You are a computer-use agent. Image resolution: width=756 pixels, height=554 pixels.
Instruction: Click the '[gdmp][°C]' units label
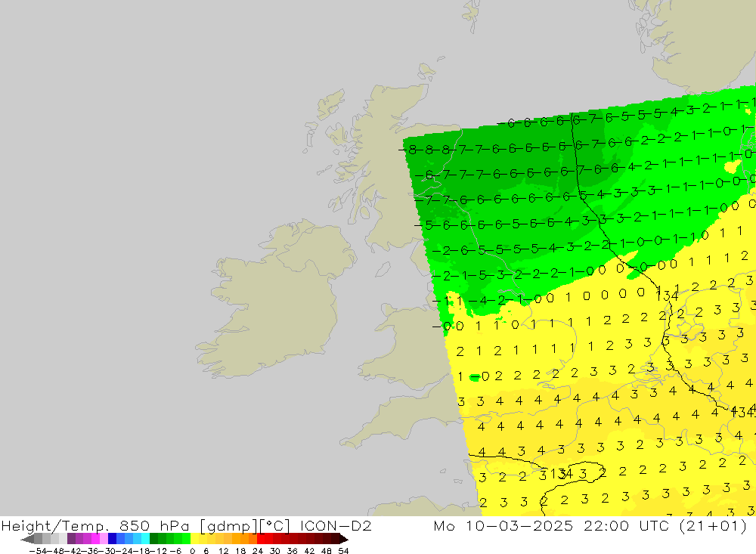pos(245,525)
